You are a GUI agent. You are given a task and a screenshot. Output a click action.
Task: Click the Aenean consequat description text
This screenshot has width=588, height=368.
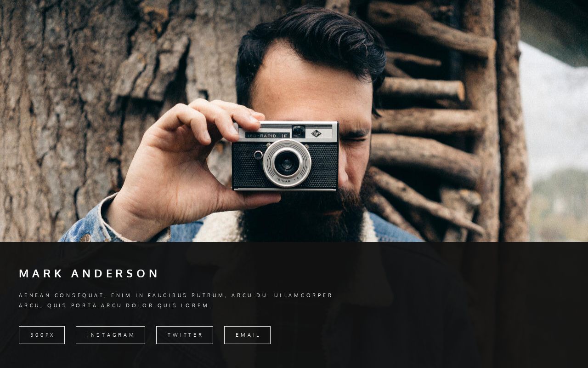pos(175,300)
